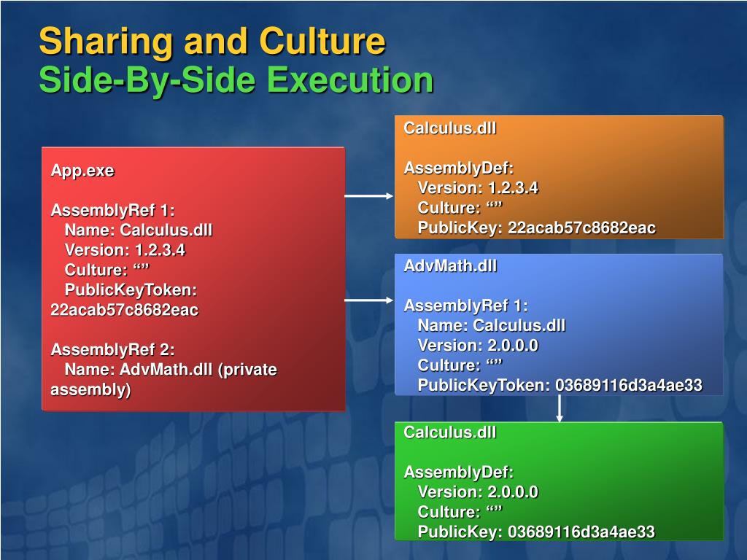
Task: Click the Culture line in the blue box
Action: (460, 366)
